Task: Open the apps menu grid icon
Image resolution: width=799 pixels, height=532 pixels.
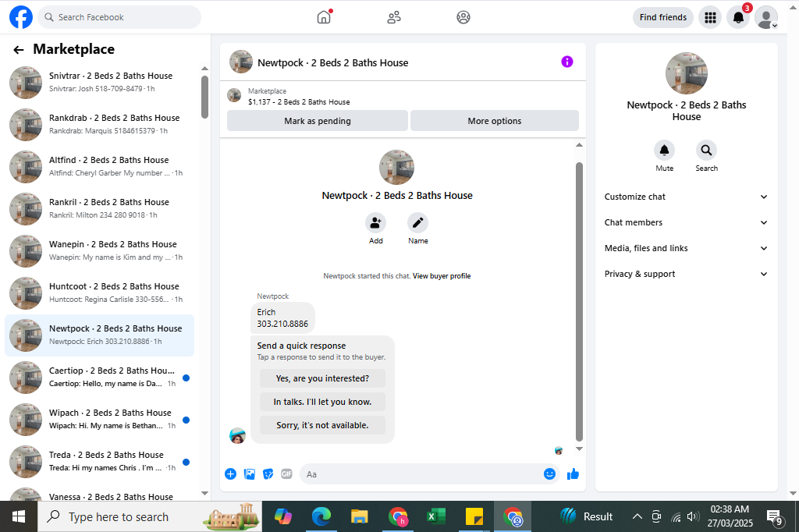Action: 710,17
